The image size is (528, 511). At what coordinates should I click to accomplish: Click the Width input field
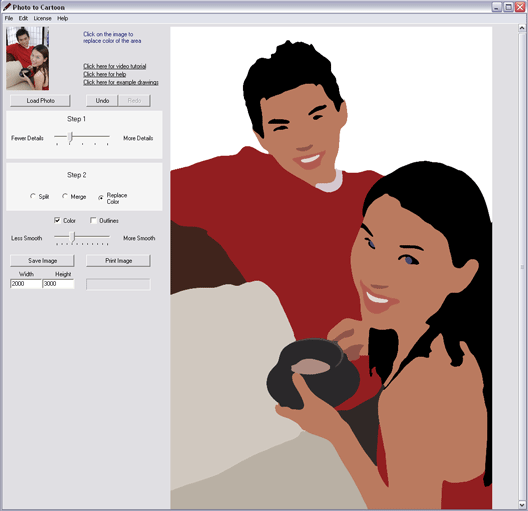[x=26, y=284]
